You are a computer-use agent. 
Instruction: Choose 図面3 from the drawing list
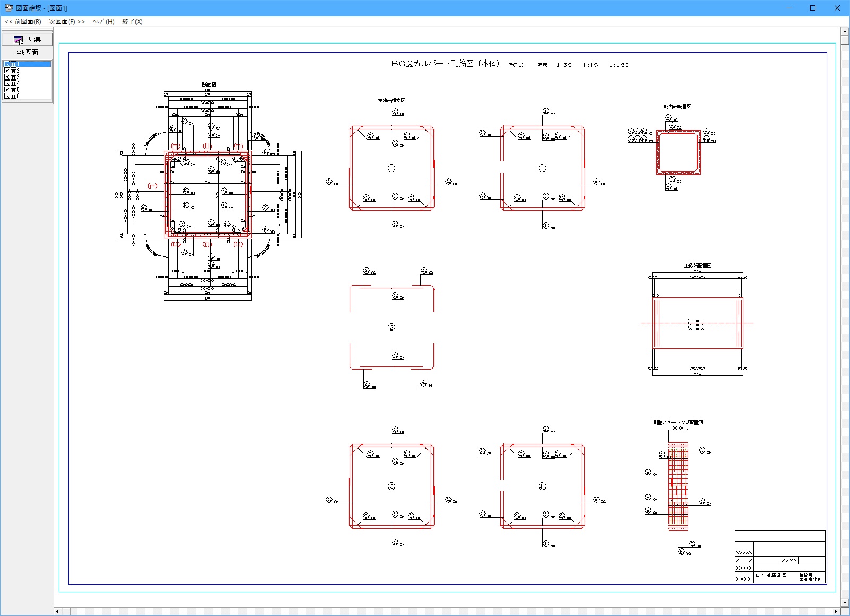[x=12, y=77]
